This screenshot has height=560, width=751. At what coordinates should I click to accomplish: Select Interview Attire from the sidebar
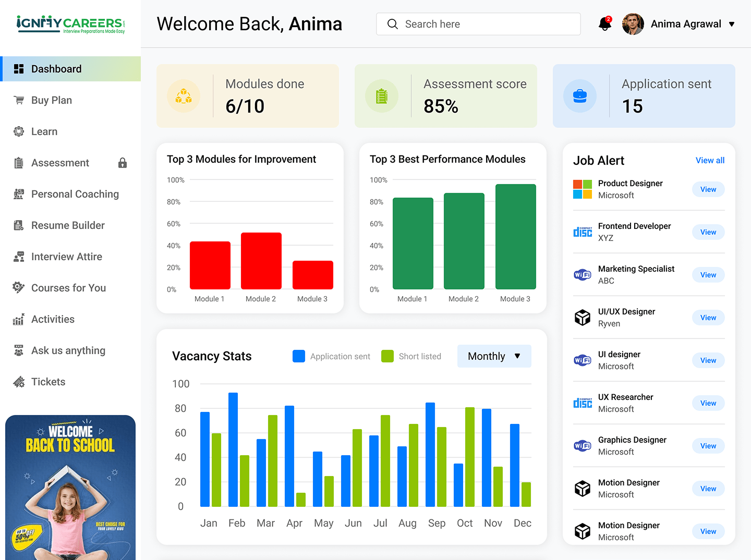tap(66, 257)
